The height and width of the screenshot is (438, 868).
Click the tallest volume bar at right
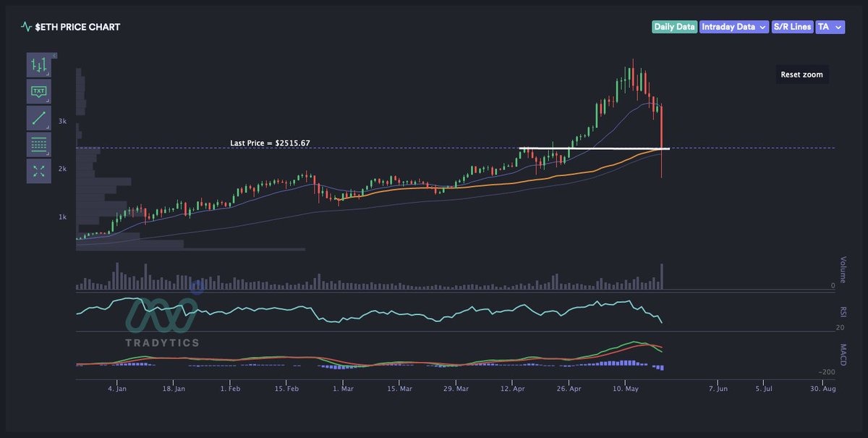662,277
